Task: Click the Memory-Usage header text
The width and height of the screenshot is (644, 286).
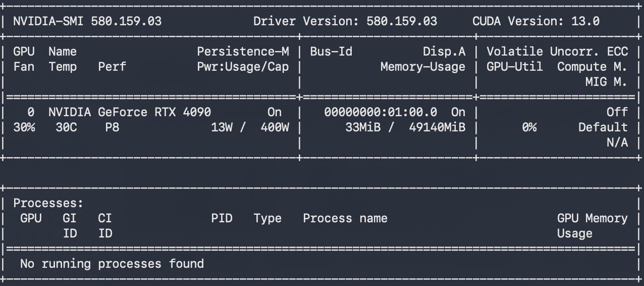Action: [423, 67]
